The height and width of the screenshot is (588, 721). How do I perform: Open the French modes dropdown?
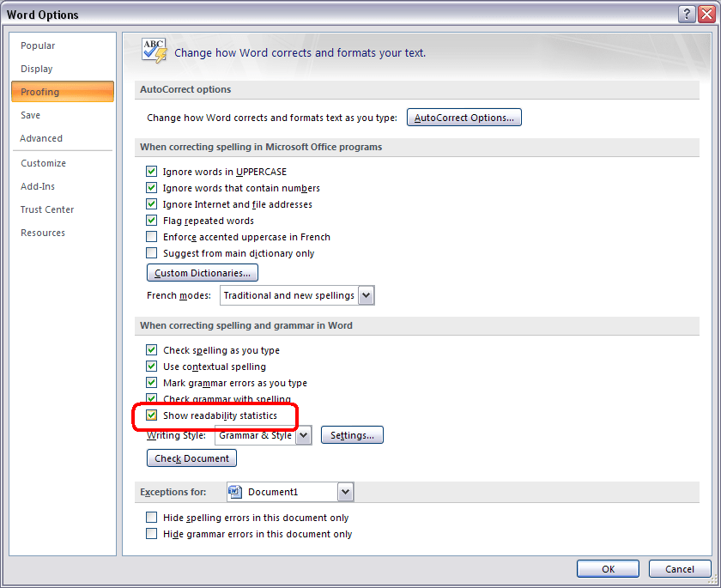[366, 295]
